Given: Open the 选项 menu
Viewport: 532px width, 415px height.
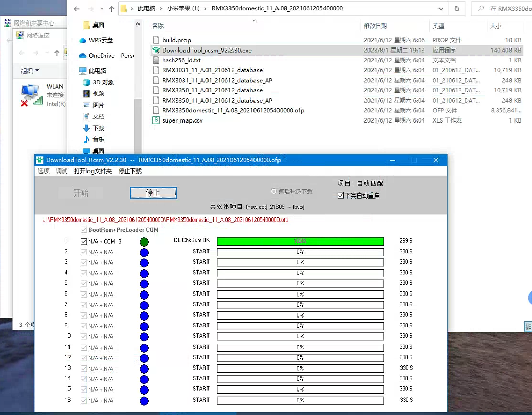Looking at the screenshot, I should tap(43, 171).
